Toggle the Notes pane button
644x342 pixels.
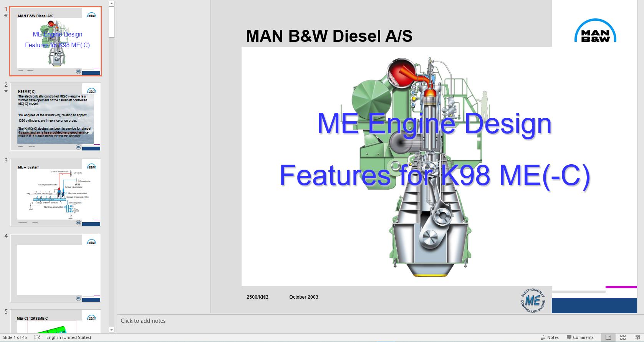[550, 337]
